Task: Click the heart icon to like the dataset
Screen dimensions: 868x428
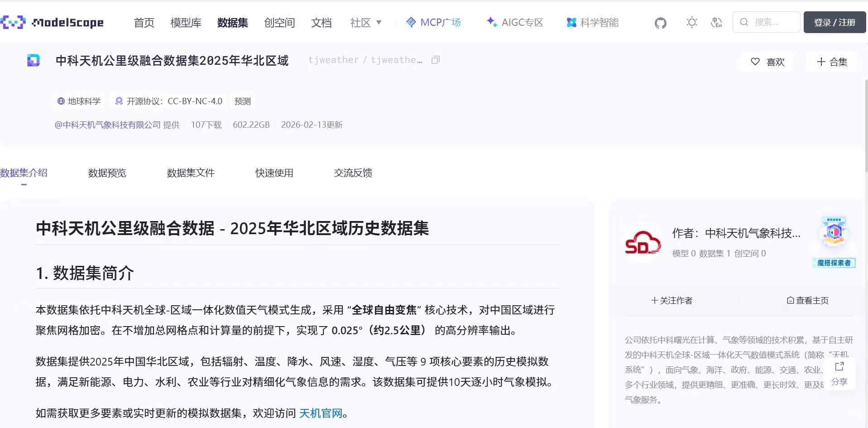Action: tap(755, 62)
